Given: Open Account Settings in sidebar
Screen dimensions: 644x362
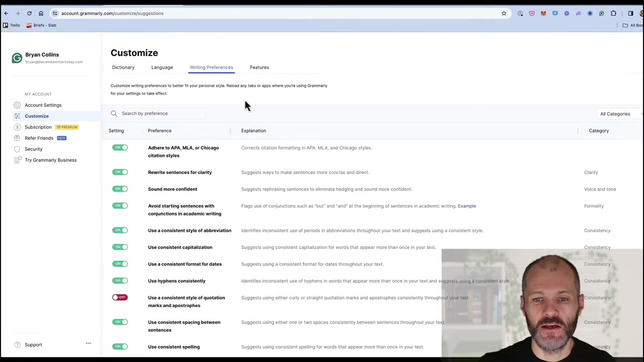Looking at the screenshot, I should (x=43, y=105).
